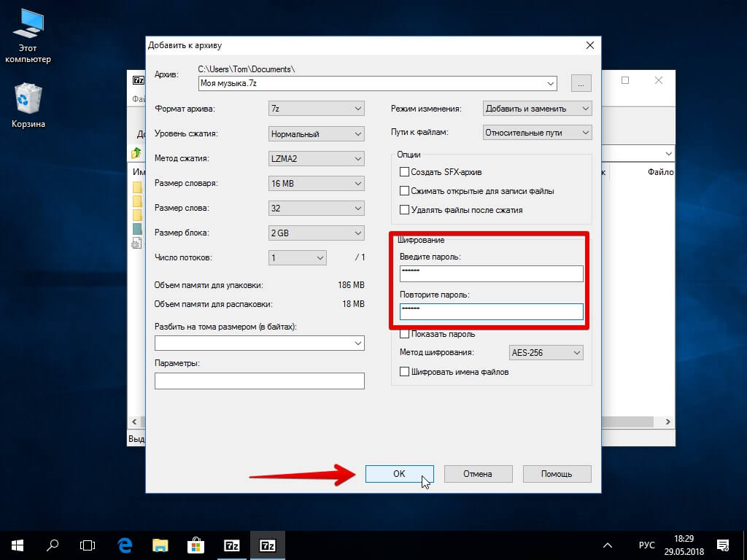This screenshot has width=747, height=560.
Task: Open File Manager address bar dropdown arrow
Action: point(668,153)
